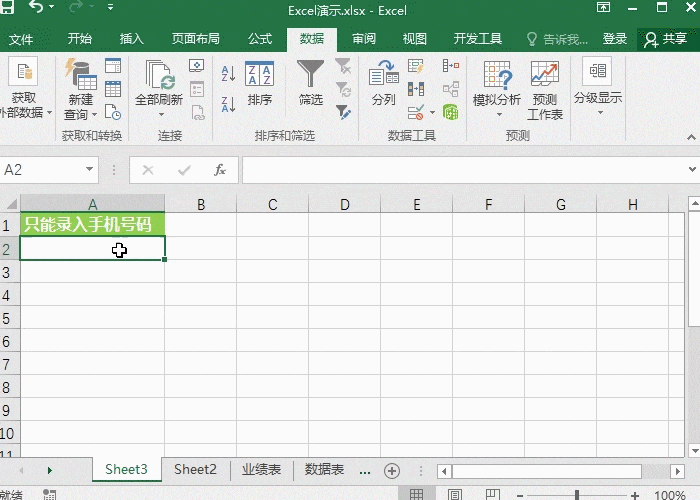Image resolution: width=700 pixels, height=500 pixels.
Task: Open Get External Data menu
Action: coord(23,88)
